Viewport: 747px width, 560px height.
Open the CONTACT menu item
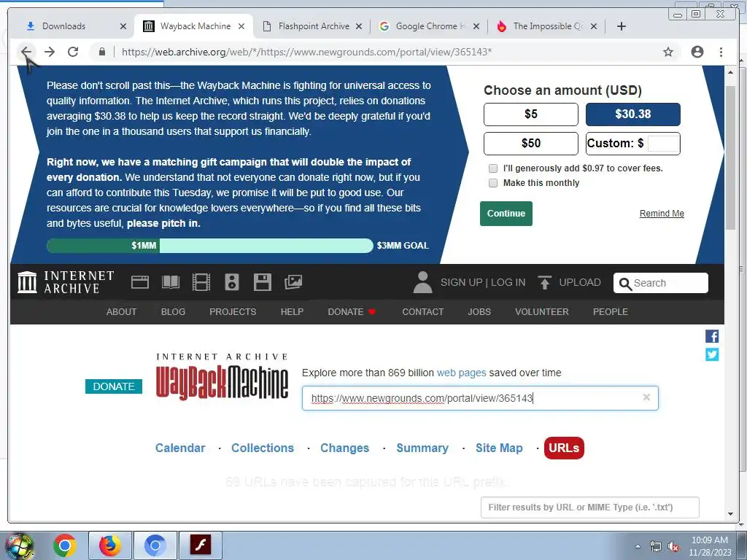click(422, 312)
